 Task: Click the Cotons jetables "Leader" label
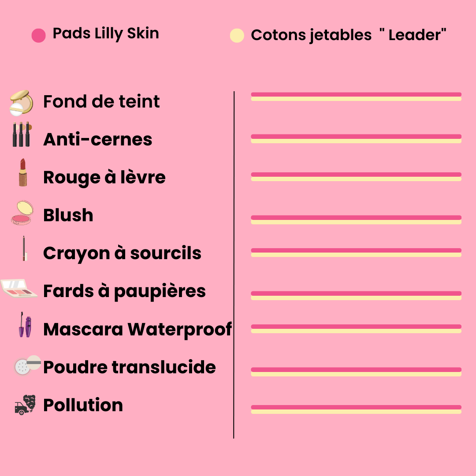pyautogui.click(x=349, y=35)
